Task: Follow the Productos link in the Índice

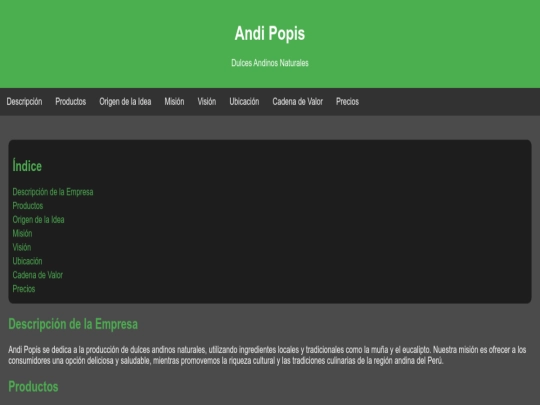Action: [28, 206]
